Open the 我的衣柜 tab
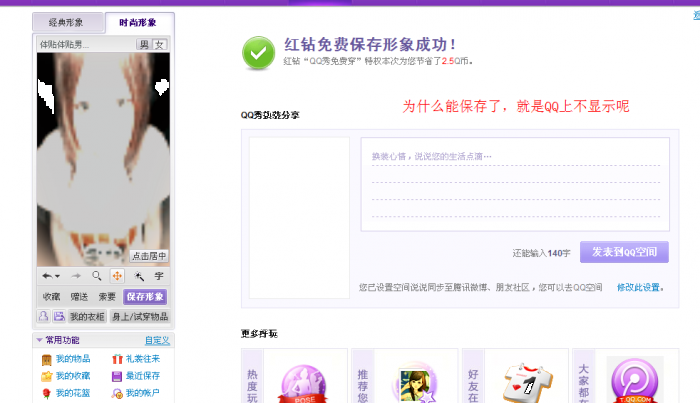 [x=87, y=316]
